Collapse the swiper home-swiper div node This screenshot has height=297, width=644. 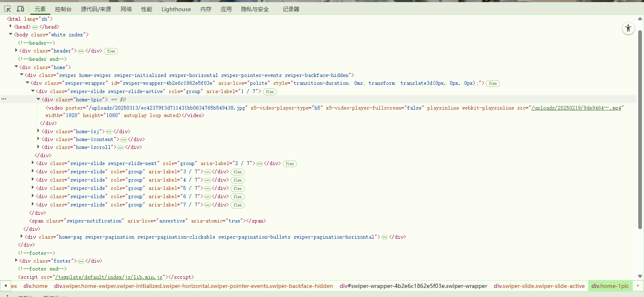click(x=21, y=75)
